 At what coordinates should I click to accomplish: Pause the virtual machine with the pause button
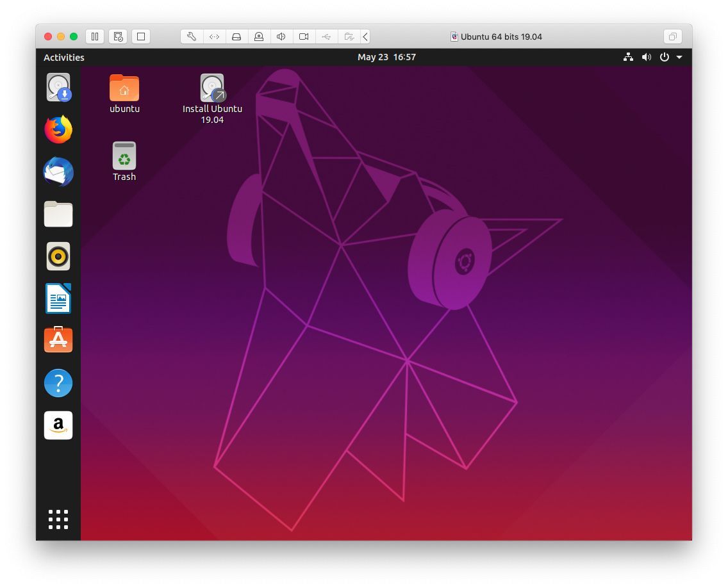pyautogui.click(x=95, y=37)
